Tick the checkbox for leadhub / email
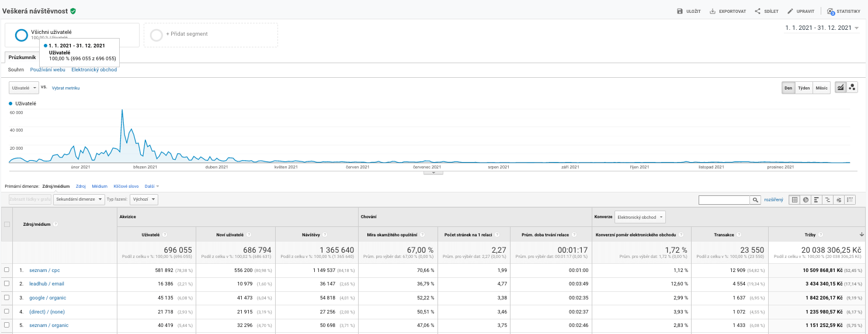The image size is (868, 334). coord(7,284)
